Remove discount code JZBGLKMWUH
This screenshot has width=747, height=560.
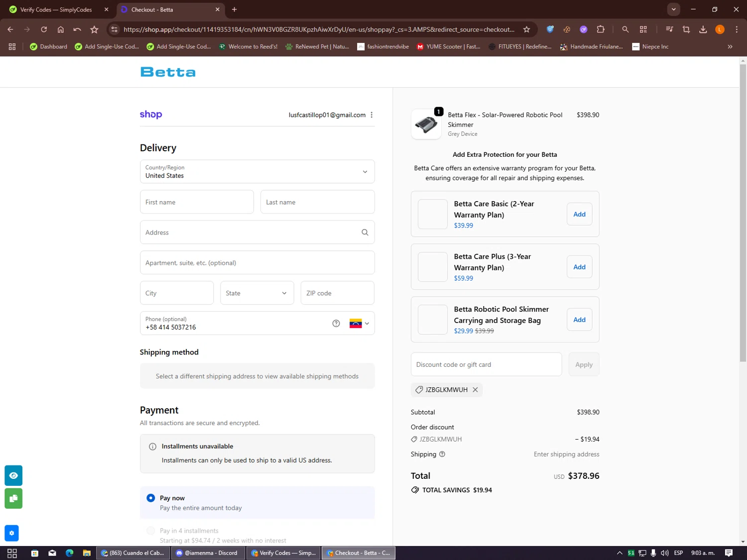(475, 390)
